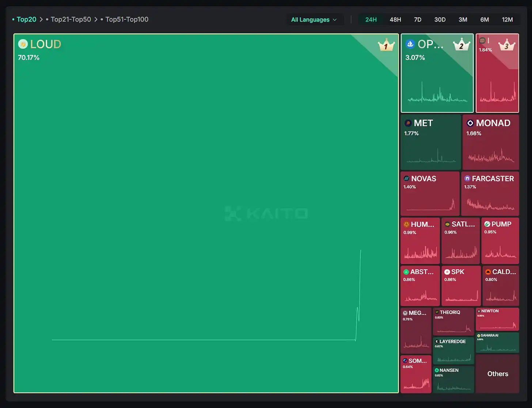Click the FARCASTER logo icon
The width and height of the screenshot is (532, 408).
point(467,179)
